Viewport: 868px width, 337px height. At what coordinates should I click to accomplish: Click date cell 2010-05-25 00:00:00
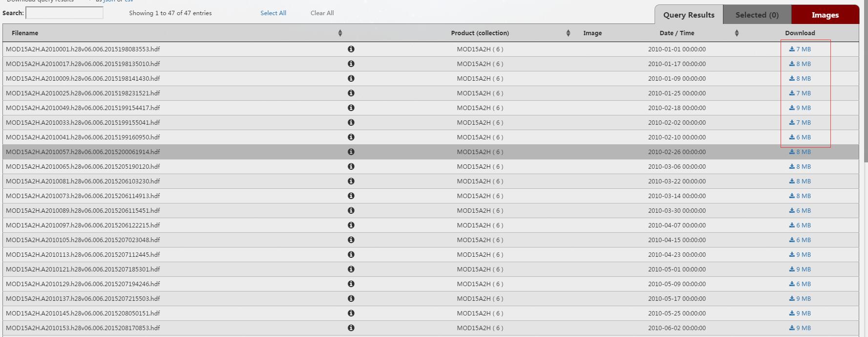click(677, 313)
